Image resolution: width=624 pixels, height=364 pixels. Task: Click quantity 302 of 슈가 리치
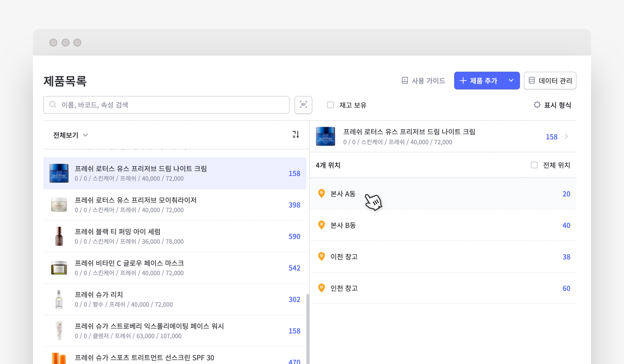[x=294, y=299]
